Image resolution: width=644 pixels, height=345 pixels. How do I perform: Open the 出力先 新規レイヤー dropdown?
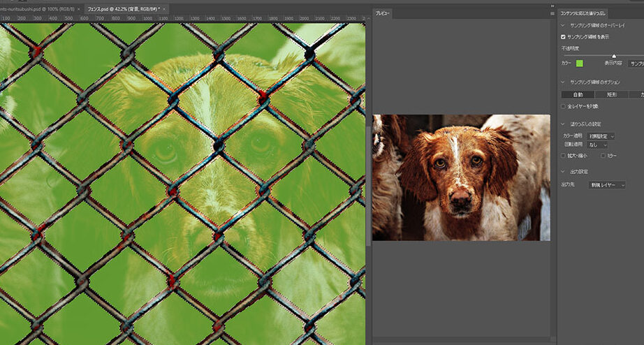click(x=607, y=185)
